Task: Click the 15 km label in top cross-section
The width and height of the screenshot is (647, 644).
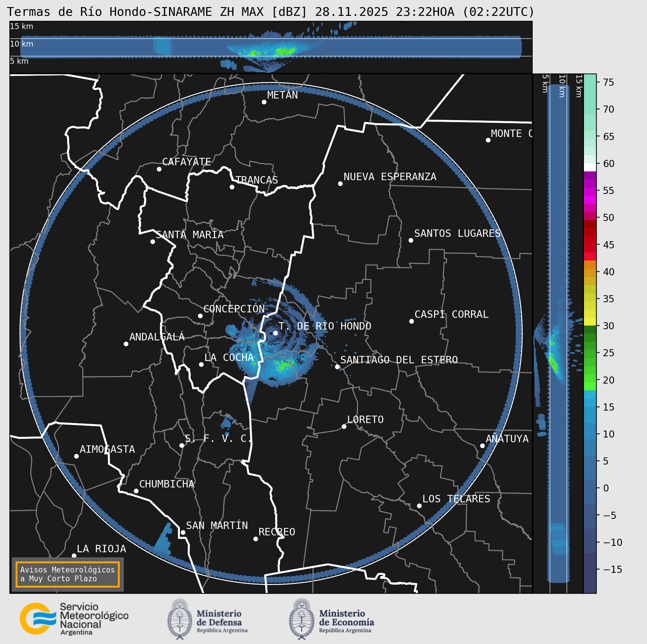Action: coord(22,26)
